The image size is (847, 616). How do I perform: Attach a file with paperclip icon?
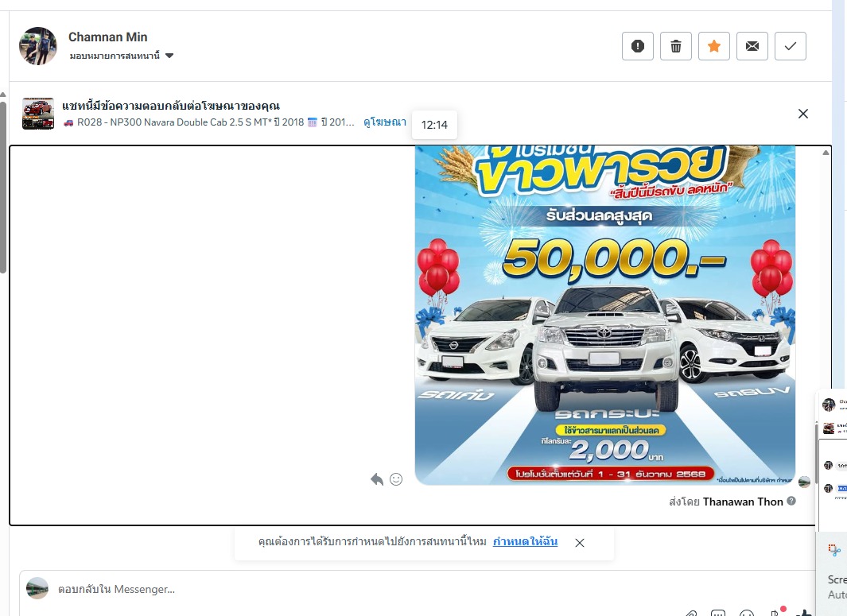point(690,613)
